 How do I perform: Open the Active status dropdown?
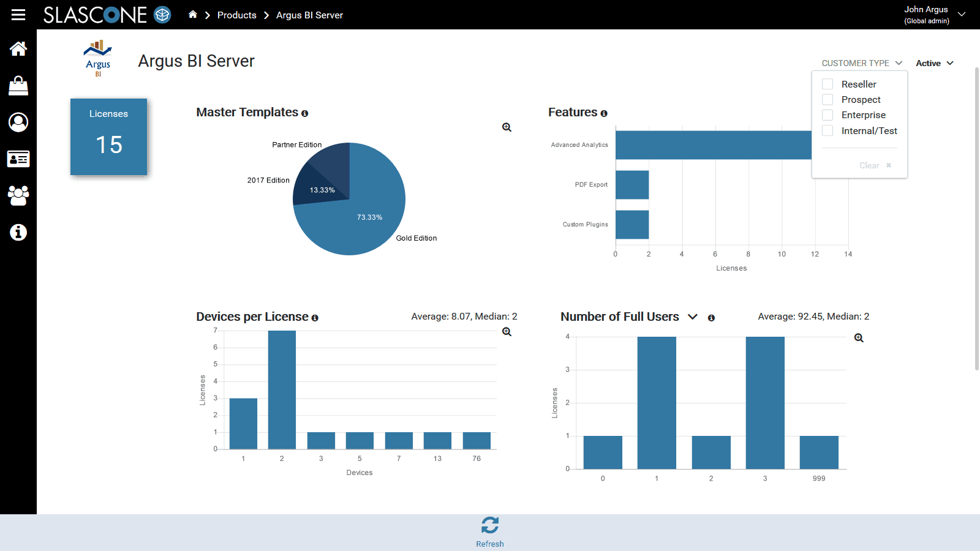click(935, 63)
